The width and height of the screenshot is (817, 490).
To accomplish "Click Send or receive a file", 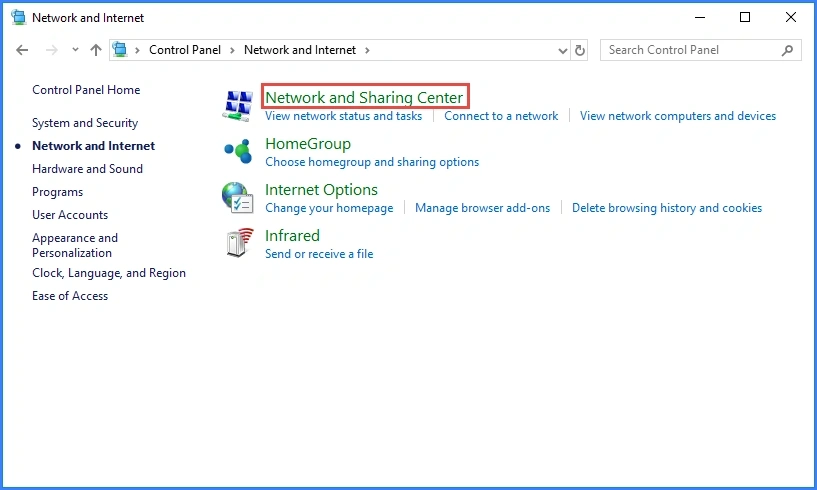I will coord(319,254).
